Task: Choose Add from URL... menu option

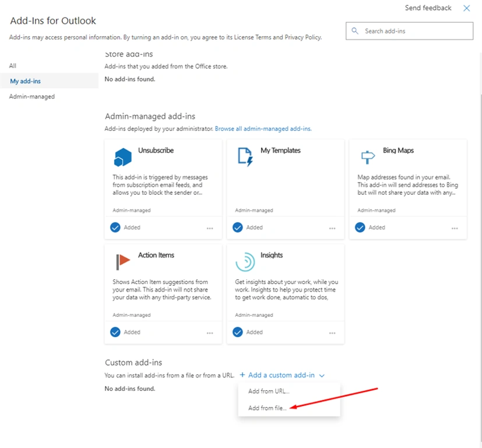Action: [289, 391]
